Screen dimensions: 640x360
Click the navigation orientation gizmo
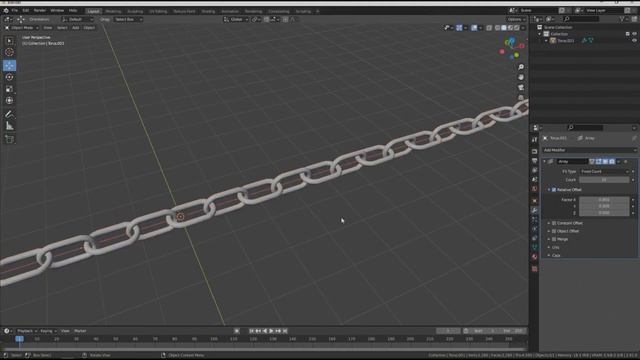(x=512, y=48)
